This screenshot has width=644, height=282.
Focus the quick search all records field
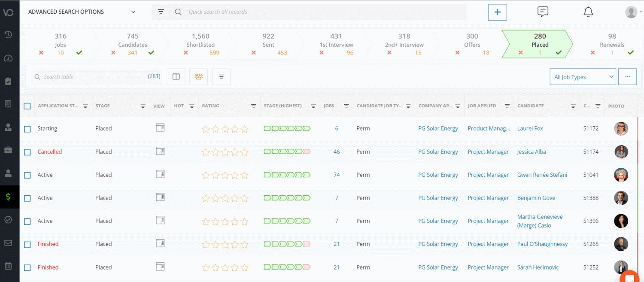pyautogui.click(x=318, y=12)
